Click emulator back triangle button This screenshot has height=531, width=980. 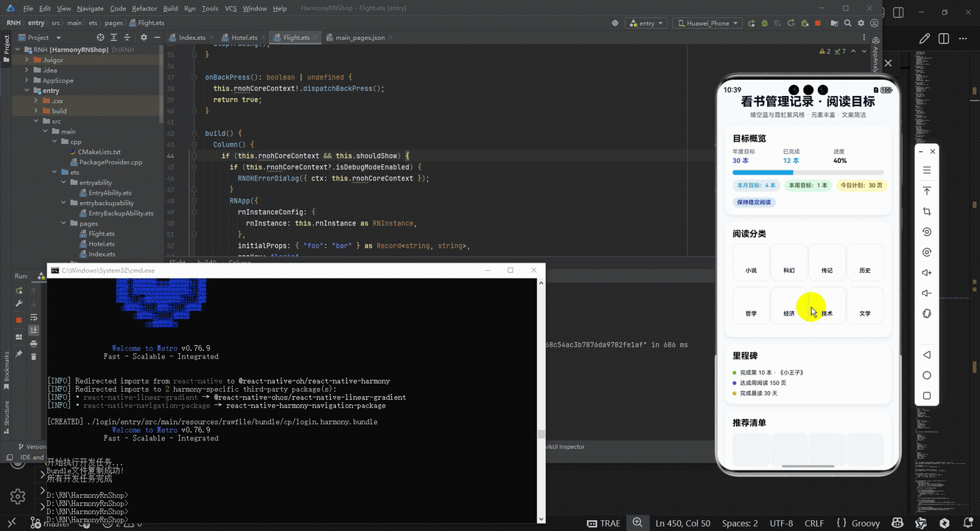[927, 355]
